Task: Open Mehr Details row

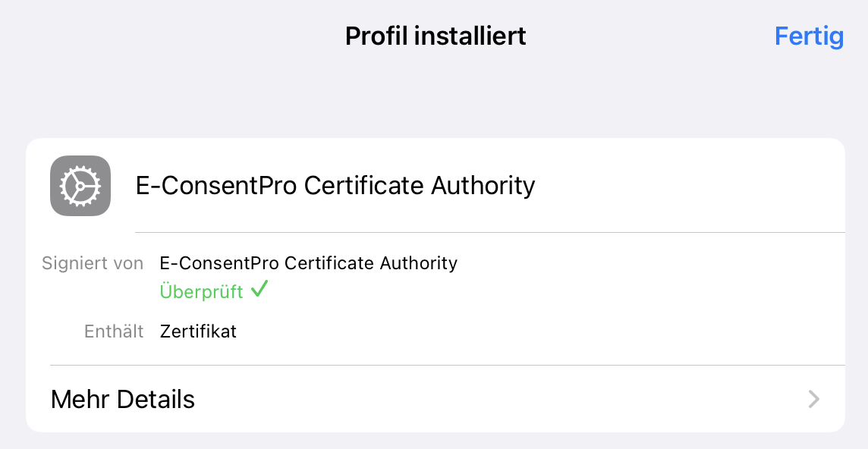Action: pos(435,399)
